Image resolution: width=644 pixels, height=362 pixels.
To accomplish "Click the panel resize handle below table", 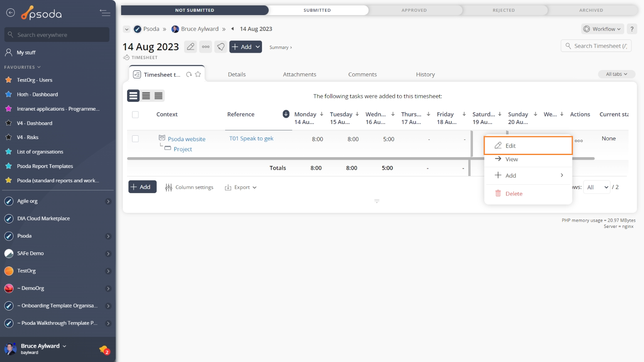I will (377, 201).
